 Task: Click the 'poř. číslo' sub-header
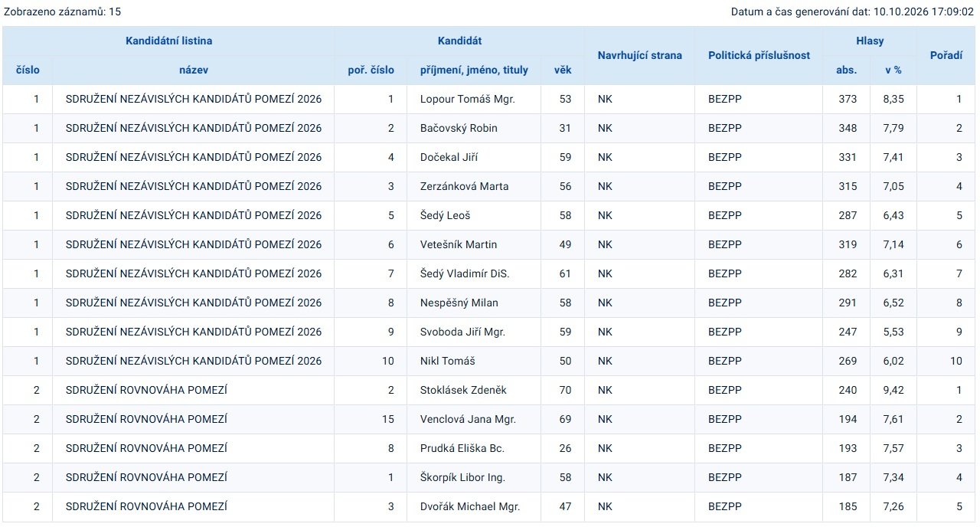click(371, 70)
